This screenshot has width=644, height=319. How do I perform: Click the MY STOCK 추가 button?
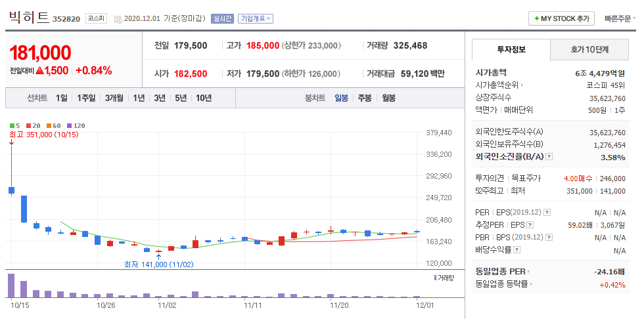561,19
